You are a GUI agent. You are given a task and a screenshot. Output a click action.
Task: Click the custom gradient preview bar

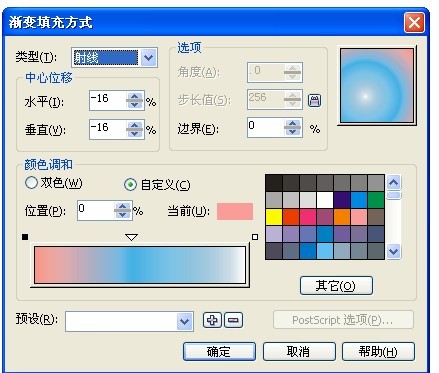pyautogui.click(x=140, y=265)
